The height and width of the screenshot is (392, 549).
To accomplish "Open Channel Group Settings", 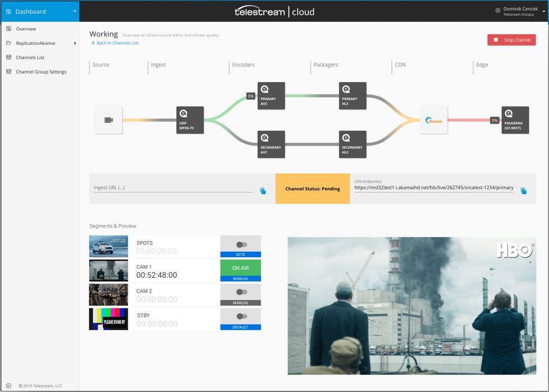I will click(x=40, y=72).
